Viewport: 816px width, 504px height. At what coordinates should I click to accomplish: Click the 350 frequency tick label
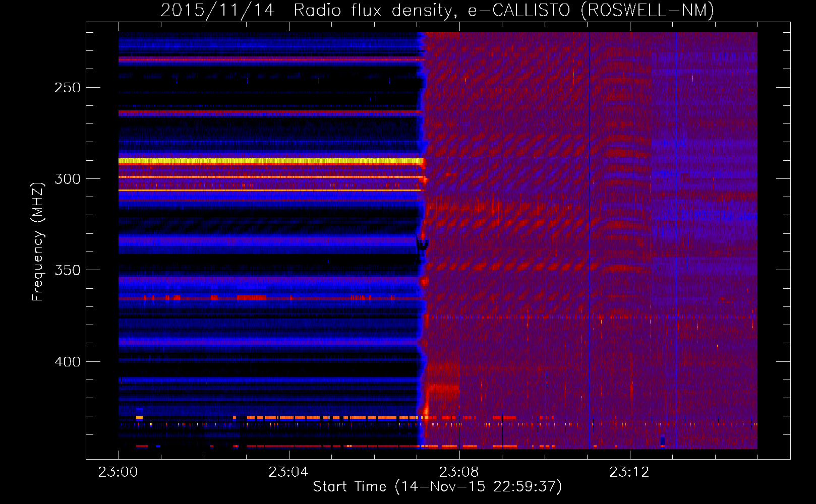click(68, 270)
